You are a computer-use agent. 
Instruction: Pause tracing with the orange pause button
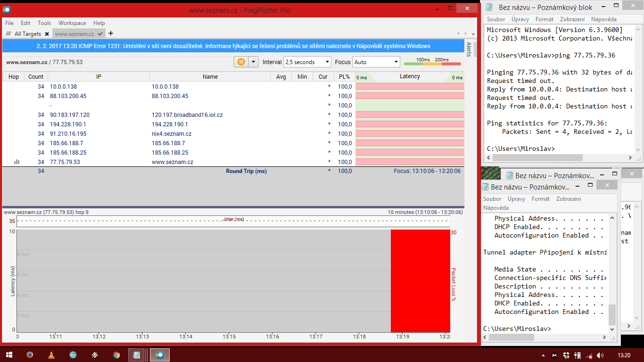[x=241, y=62]
